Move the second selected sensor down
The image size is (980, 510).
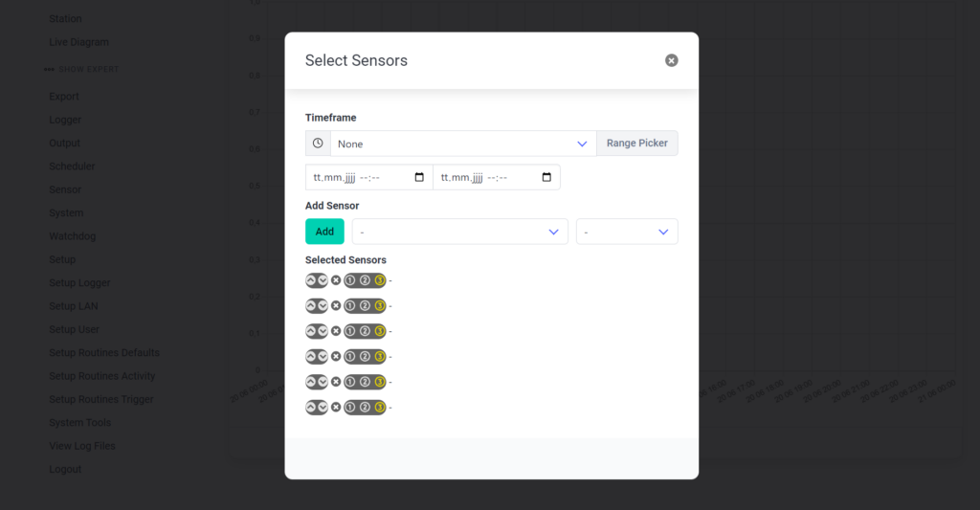pos(323,305)
